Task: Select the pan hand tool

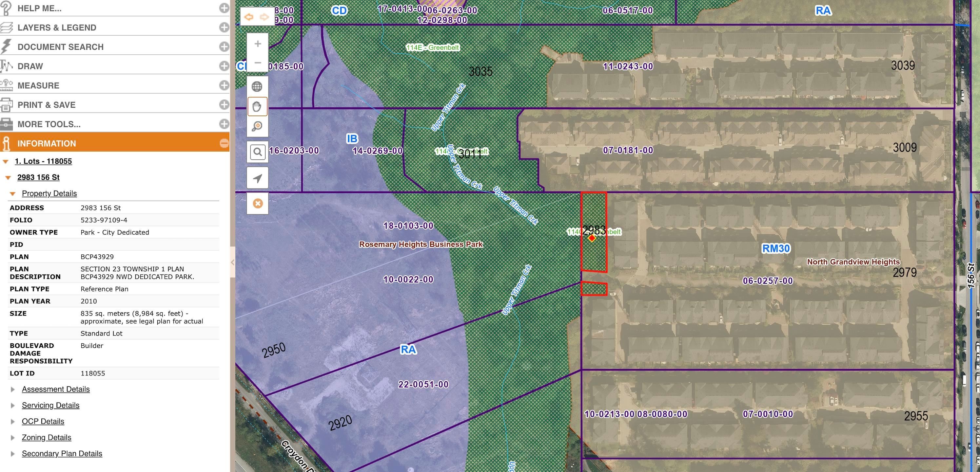Action: (257, 106)
